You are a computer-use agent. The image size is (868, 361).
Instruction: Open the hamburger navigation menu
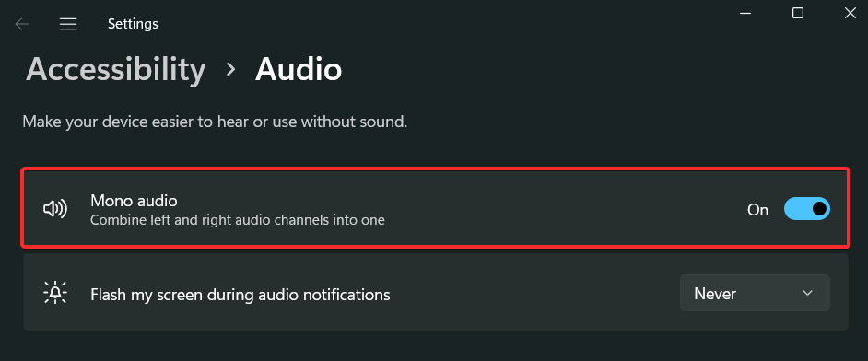pos(68,24)
